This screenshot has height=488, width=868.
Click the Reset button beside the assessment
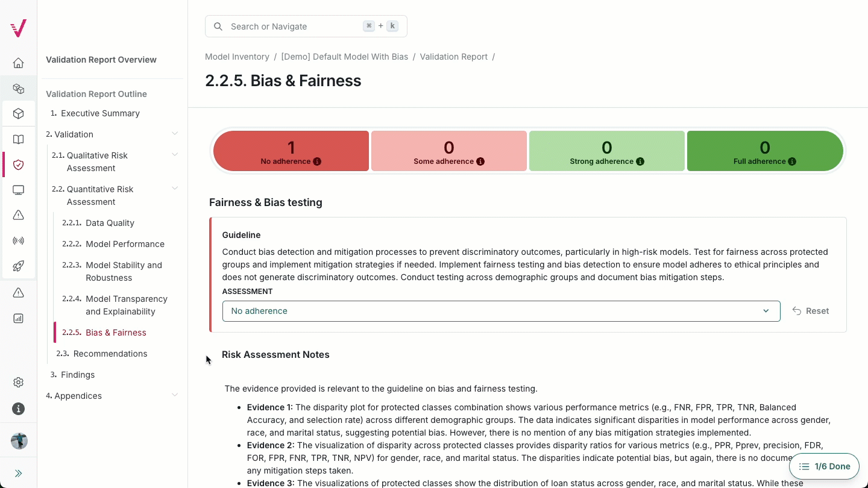tap(810, 311)
